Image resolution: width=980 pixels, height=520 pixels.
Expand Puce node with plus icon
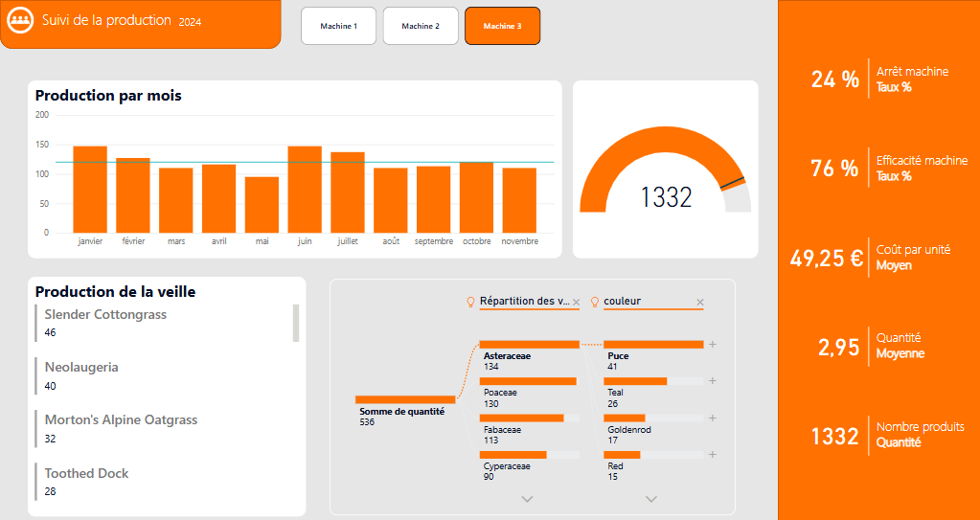(713, 345)
